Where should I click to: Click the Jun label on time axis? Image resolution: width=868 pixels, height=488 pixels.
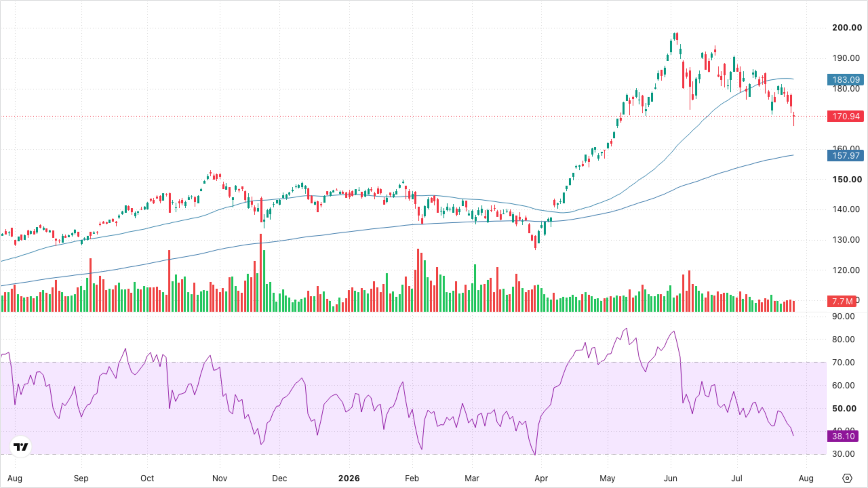click(x=670, y=478)
